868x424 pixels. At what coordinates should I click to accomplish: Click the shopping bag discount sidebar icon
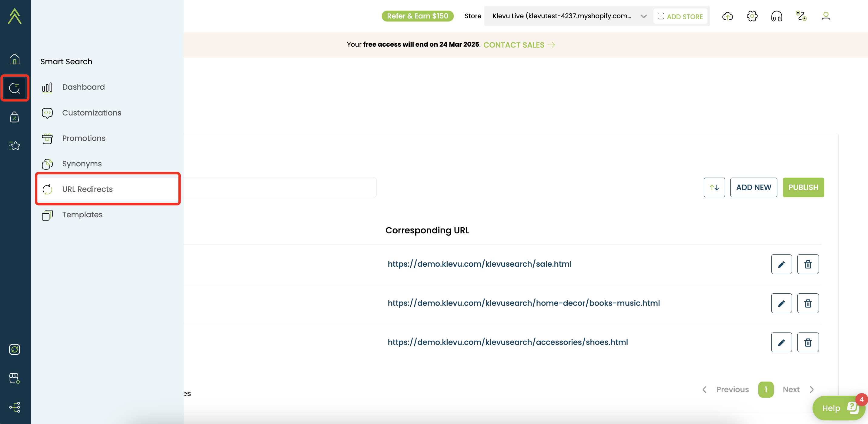pos(15,117)
